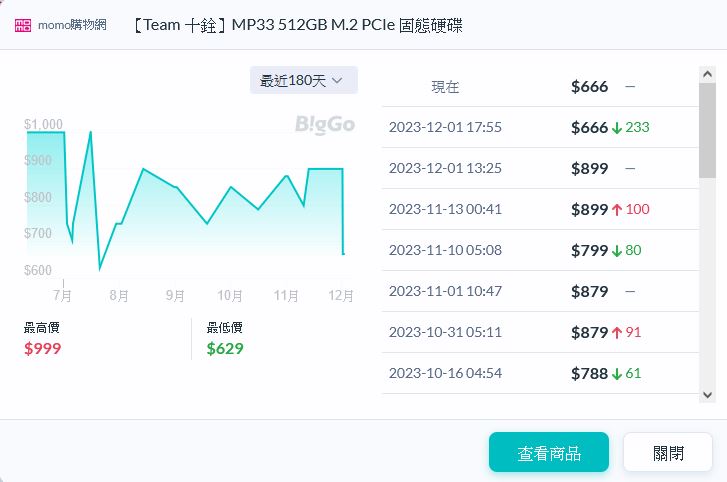
Task: Click the red up arrow beside 100
Action: 617,209
